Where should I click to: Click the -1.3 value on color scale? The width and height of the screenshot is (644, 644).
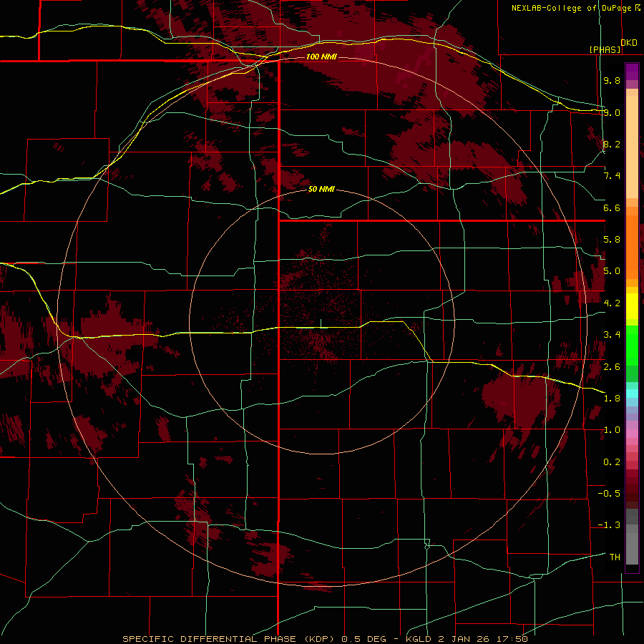point(609,525)
